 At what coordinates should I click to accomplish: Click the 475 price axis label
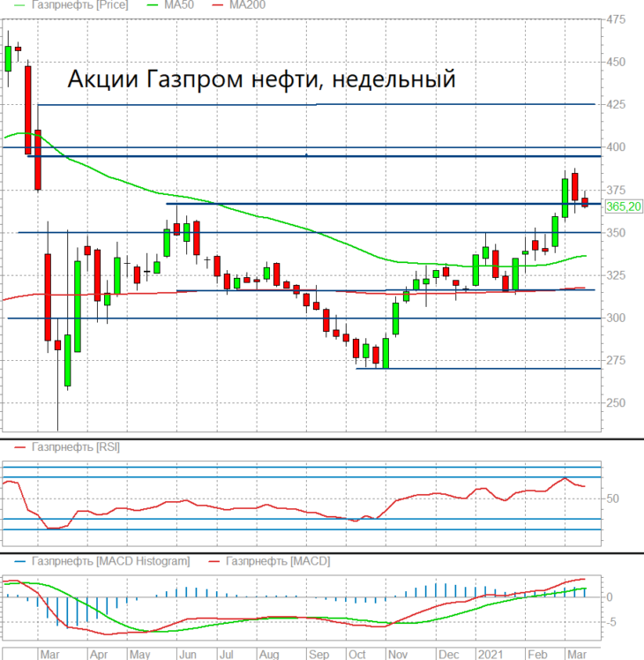click(x=616, y=19)
